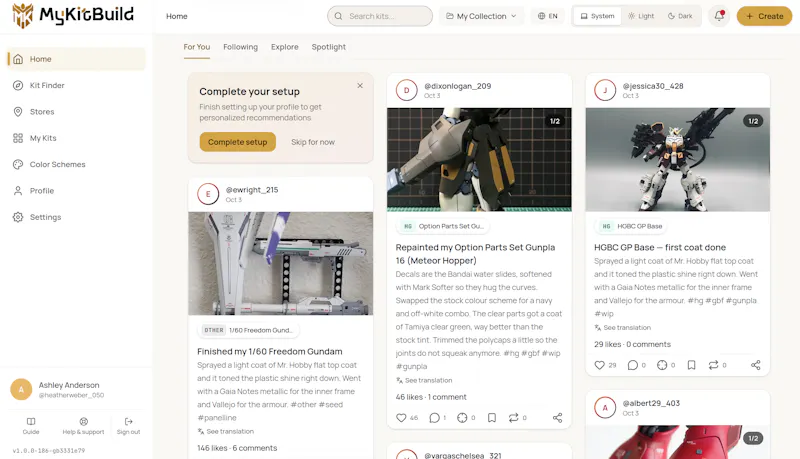Click '29 likes · 0 comments' text

click(x=633, y=344)
